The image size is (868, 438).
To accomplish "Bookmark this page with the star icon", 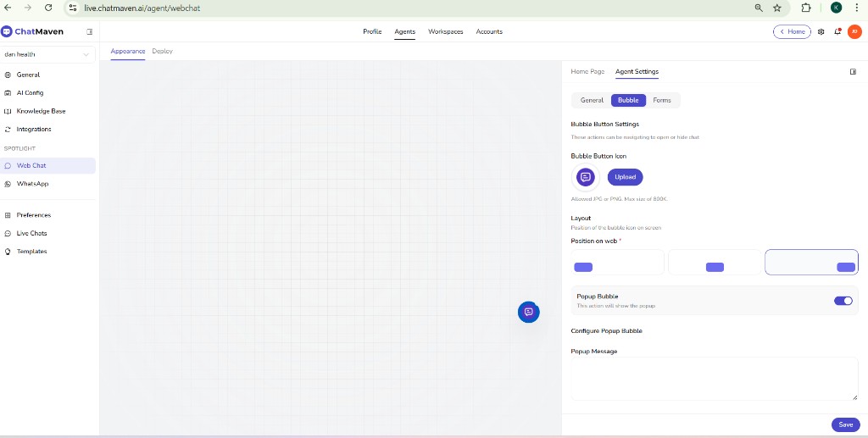I will coord(777,8).
